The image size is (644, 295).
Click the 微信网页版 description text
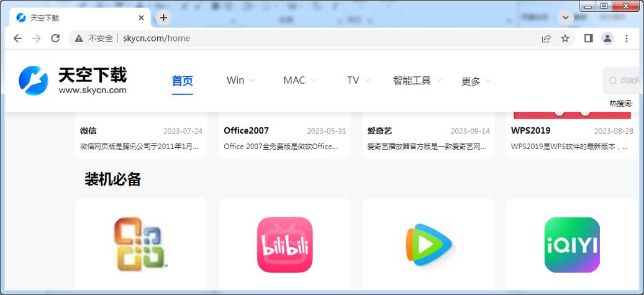tap(139, 147)
